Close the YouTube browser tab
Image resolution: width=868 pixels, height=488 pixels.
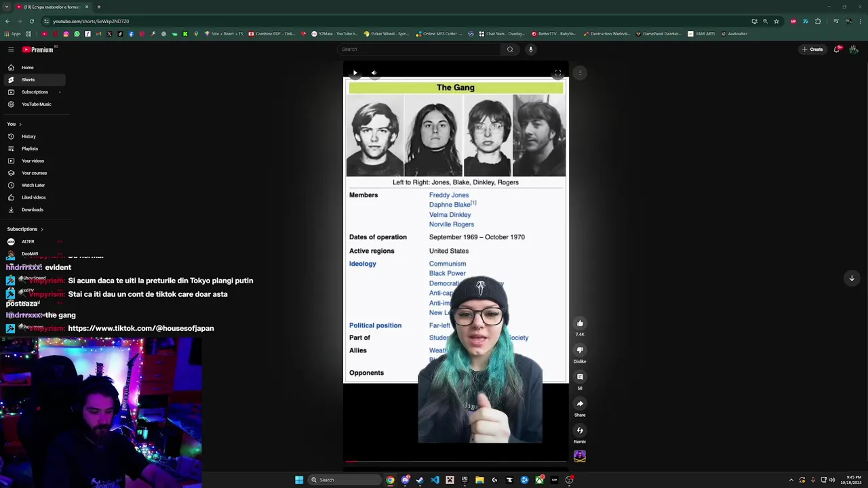87,7
